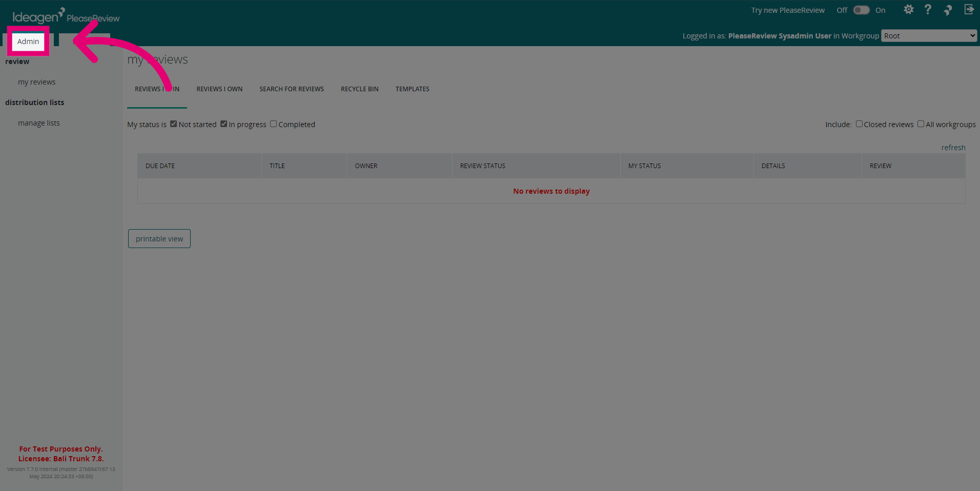The height and width of the screenshot is (491, 980).
Task: Open my reviews in sidebar
Action: click(36, 82)
